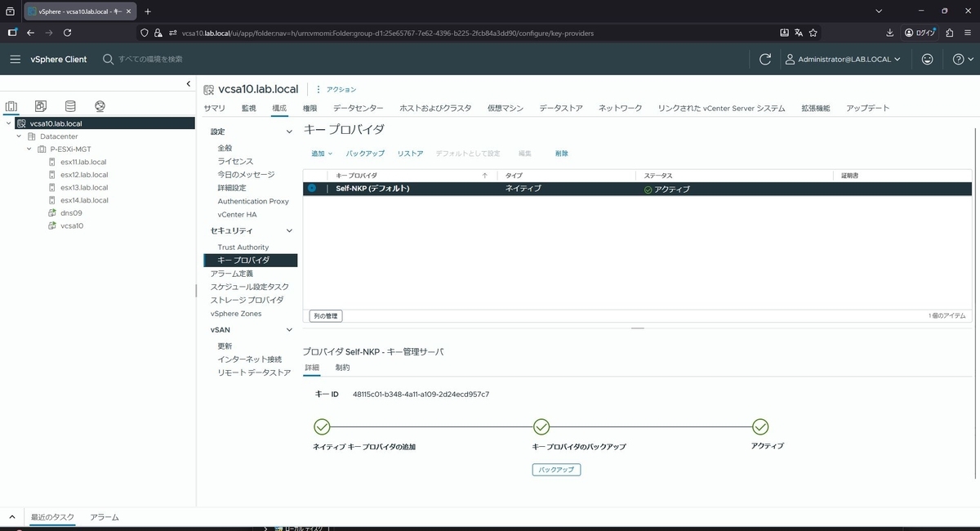Switch to the 拡張機能 tab
980x531 pixels.
816,108
